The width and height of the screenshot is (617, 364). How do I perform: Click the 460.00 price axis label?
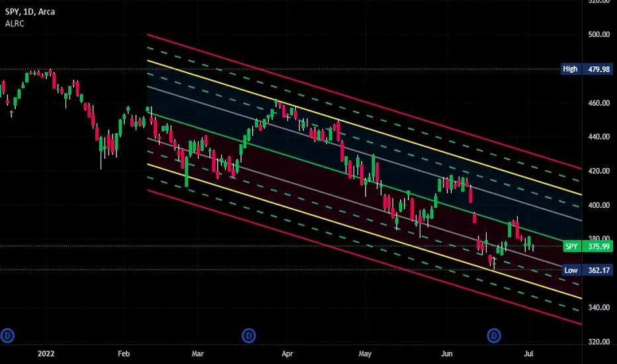pyautogui.click(x=599, y=103)
